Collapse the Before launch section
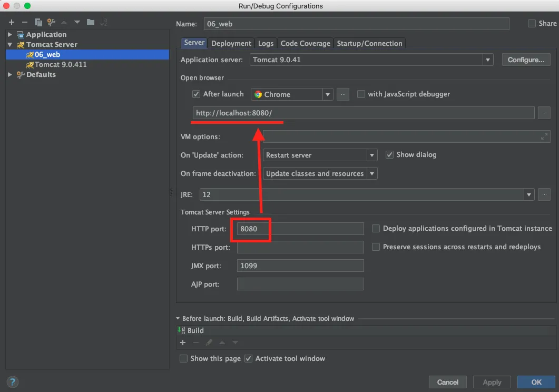The image size is (559, 392). [178, 319]
